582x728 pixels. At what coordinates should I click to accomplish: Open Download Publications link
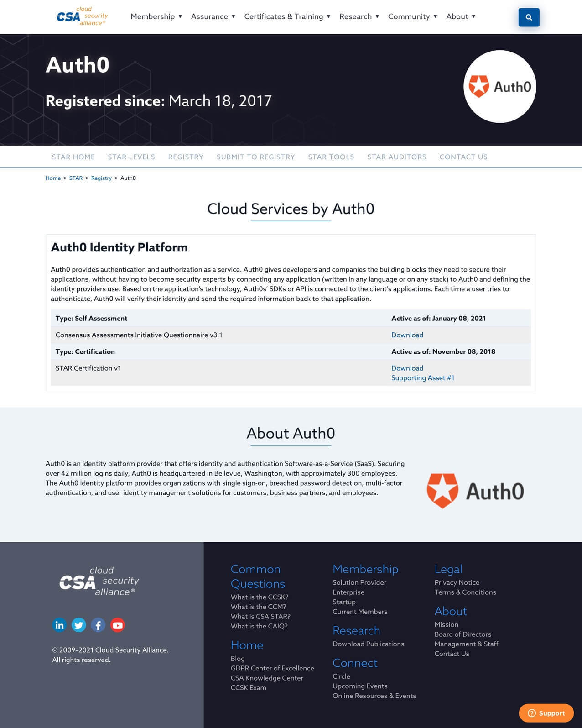pos(369,644)
